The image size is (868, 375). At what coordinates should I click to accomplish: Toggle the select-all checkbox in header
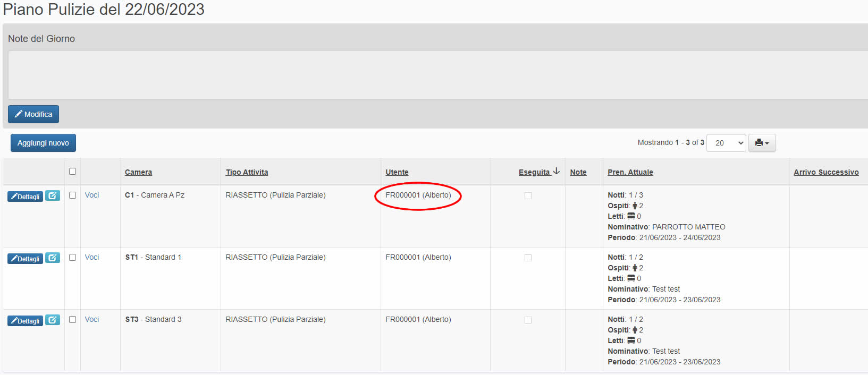pos(72,172)
